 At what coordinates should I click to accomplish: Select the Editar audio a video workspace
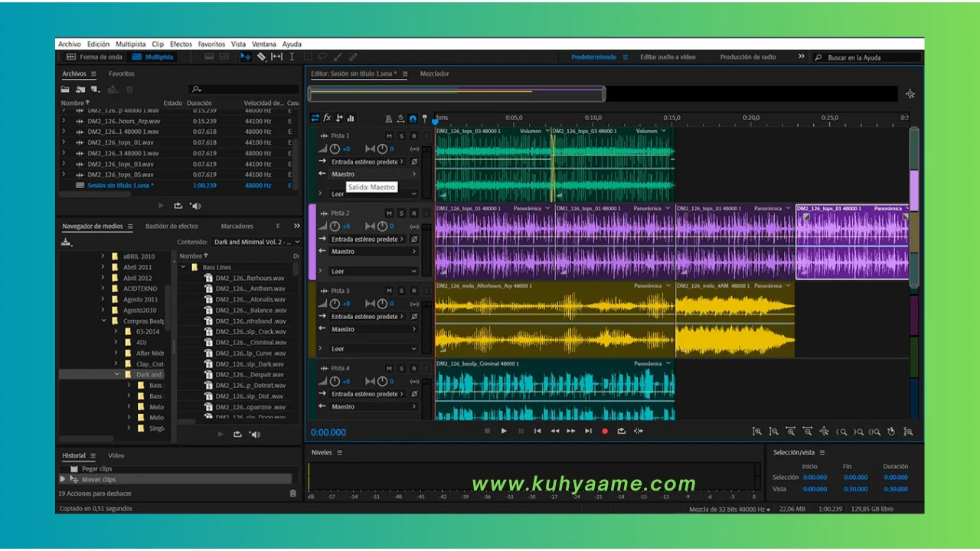[668, 57]
